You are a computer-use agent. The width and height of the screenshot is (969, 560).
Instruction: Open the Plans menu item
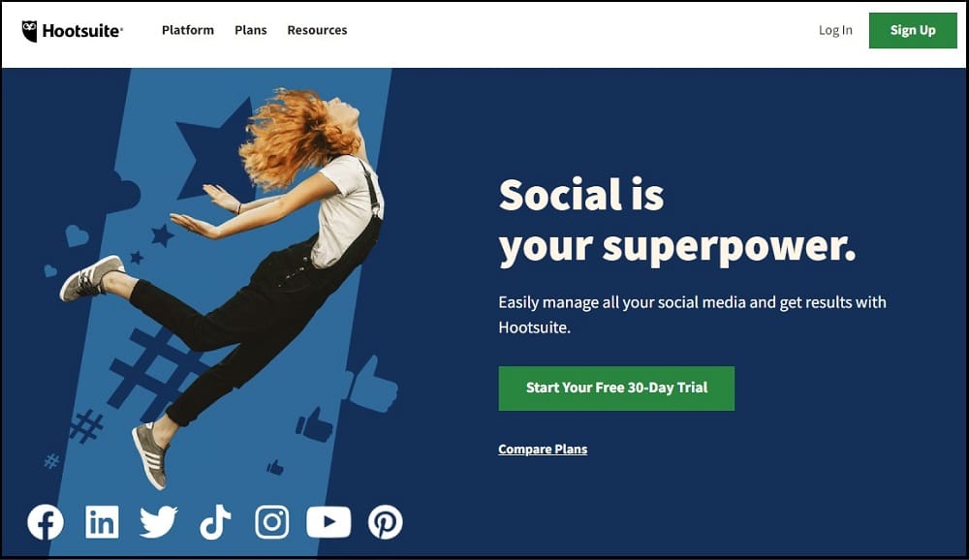point(251,30)
